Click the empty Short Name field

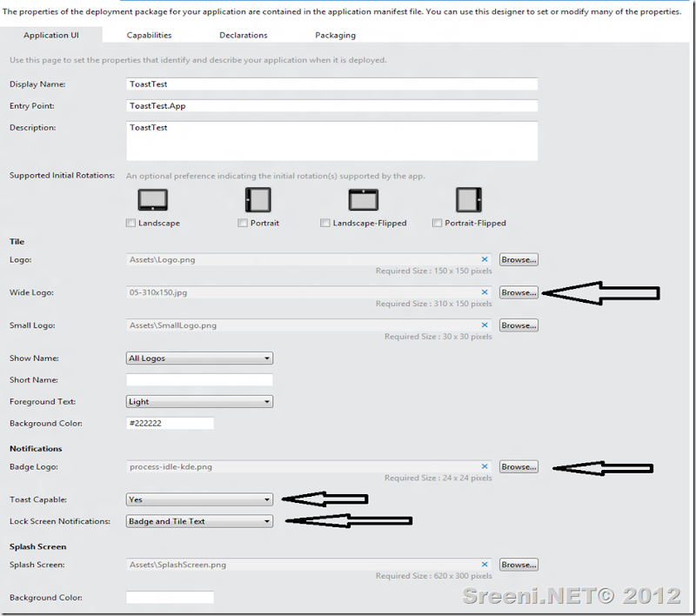(x=199, y=380)
